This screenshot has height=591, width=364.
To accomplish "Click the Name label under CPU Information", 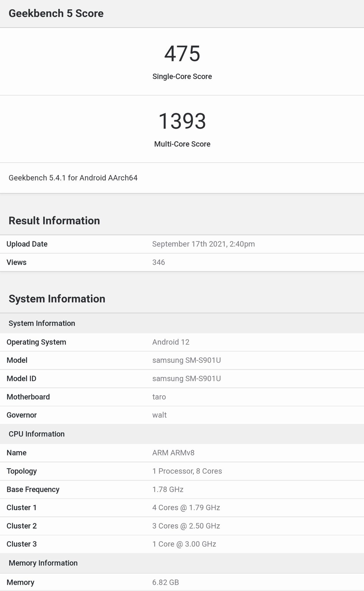I will pos(16,453).
